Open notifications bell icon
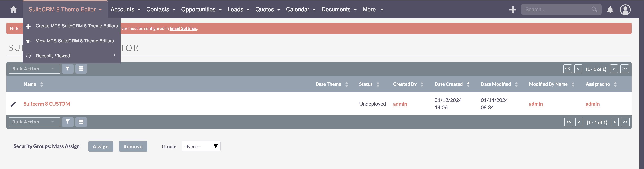This screenshot has width=644, height=169. [610, 10]
